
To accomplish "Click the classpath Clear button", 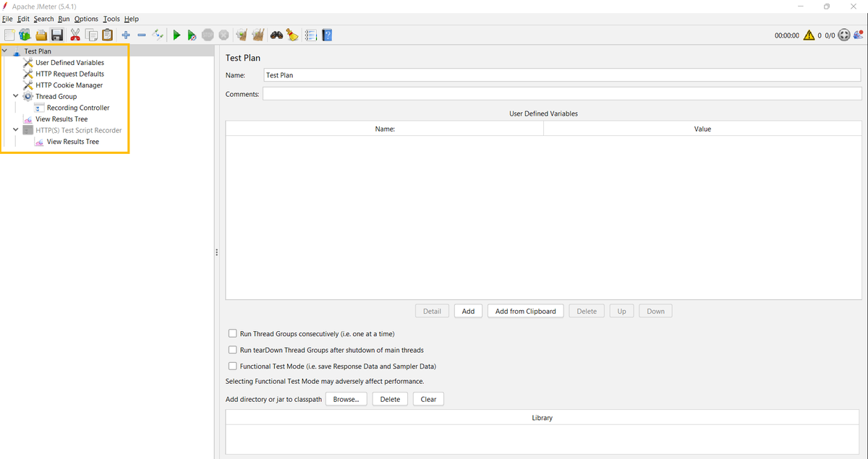I will coord(428,399).
